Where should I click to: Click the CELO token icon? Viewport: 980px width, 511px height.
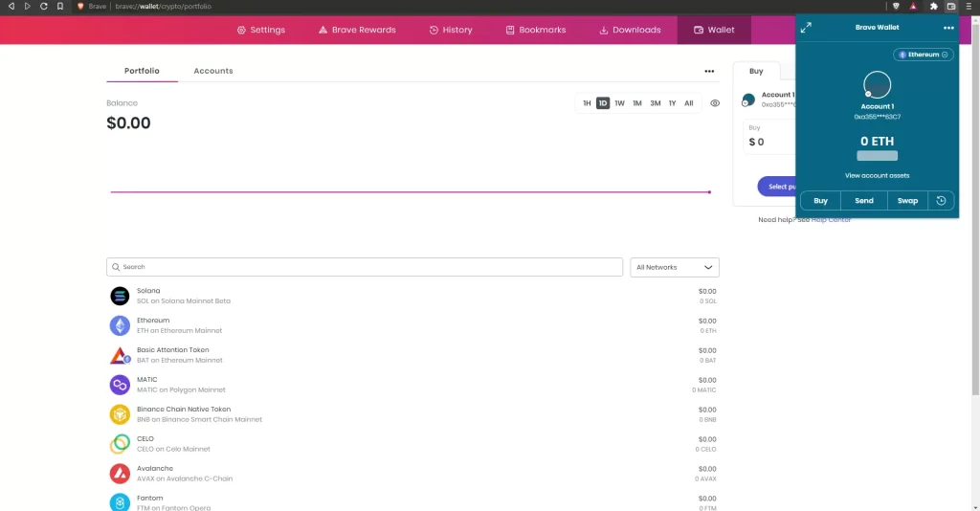[120, 444]
